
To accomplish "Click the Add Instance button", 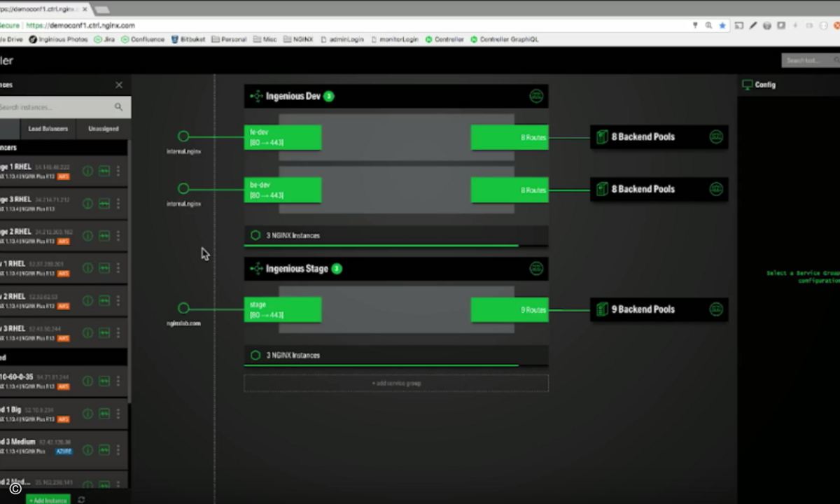I will [x=48, y=500].
